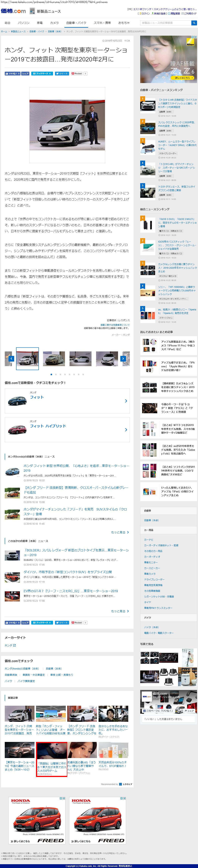Click the first carousel pagination dot

pyautogui.click(x=51, y=374)
